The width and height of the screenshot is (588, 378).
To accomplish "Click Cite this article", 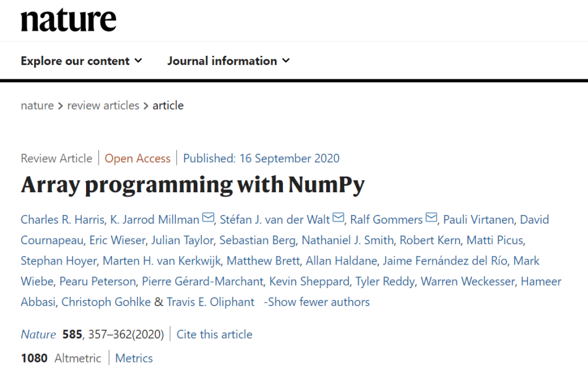I will point(214,335).
